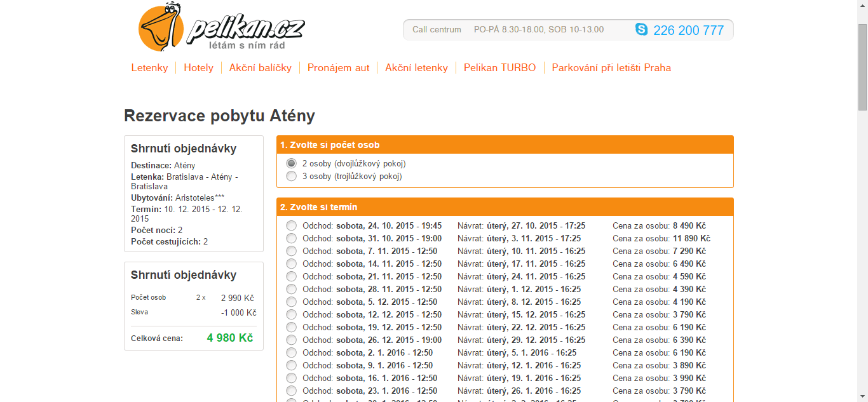Click the discount value -1 000 Kč
Viewport: 868px width, 402px height.
tap(238, 312)
